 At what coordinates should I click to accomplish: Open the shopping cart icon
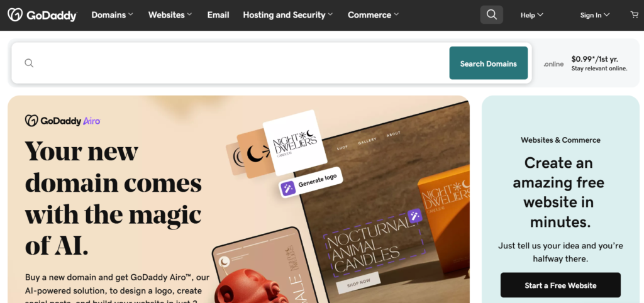point(635,15)
